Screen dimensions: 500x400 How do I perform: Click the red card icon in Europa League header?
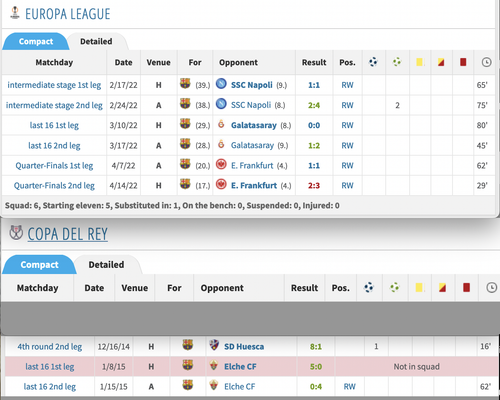click(463, 62)
